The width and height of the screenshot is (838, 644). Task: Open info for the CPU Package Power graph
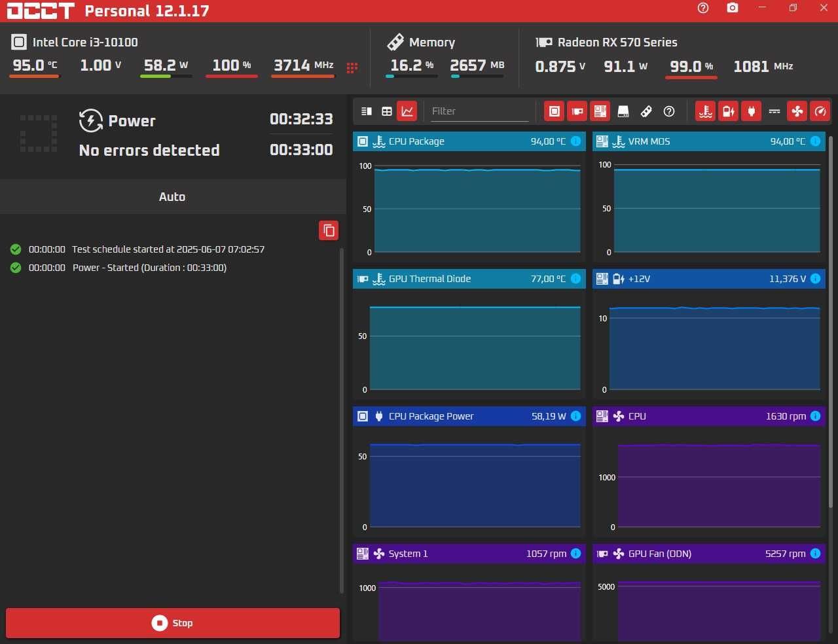(576, 416)
